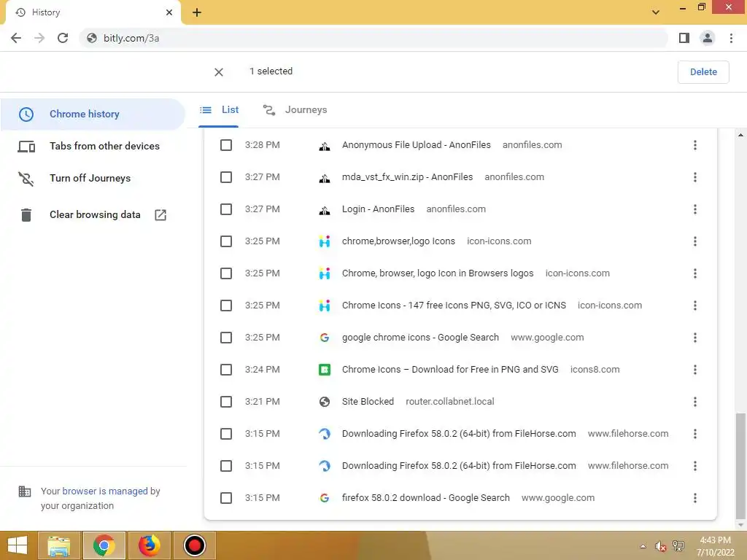Open actions menu for Site Blocked
747x560 pixels.
click(695, 402)
